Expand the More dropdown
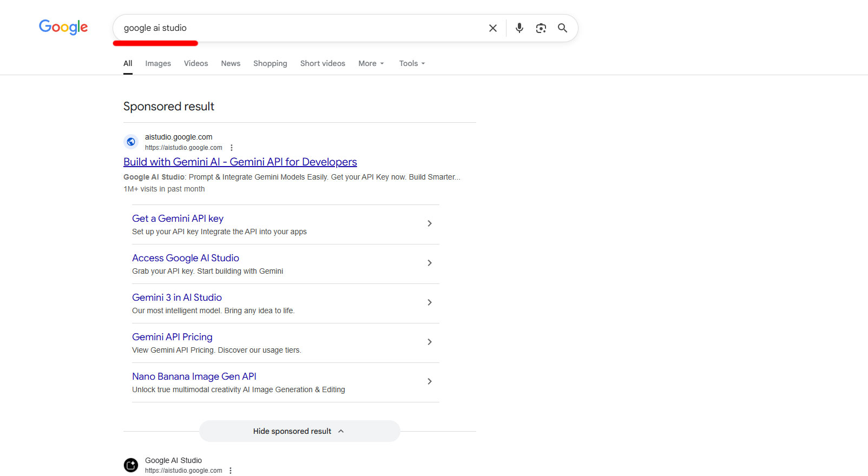Screen dimensions: 868x476 coord(371,63)
